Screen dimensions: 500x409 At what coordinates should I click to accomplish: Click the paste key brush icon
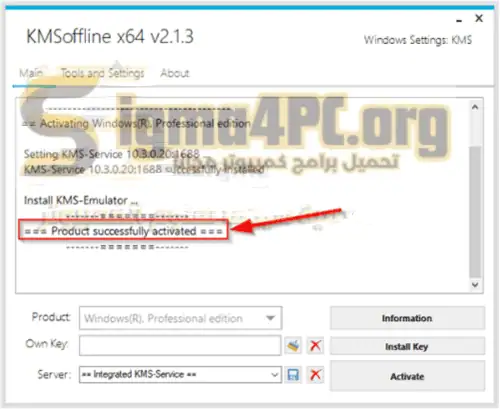[293, 346]
